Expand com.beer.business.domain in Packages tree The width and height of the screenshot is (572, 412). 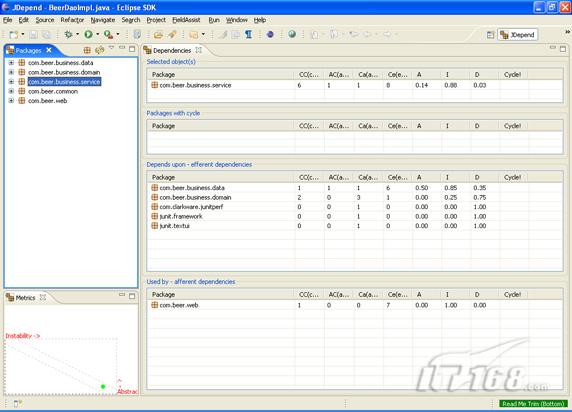(x=11, y=72)
